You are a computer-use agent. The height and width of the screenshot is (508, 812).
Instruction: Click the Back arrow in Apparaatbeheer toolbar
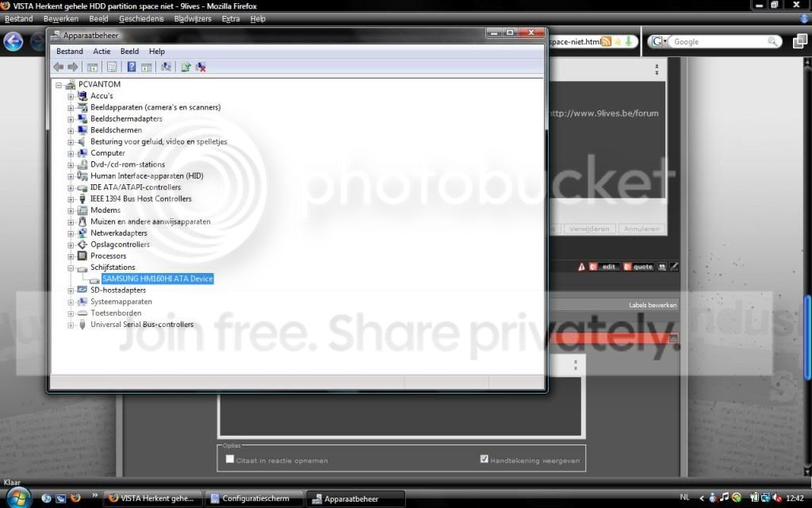coord(59,67)
